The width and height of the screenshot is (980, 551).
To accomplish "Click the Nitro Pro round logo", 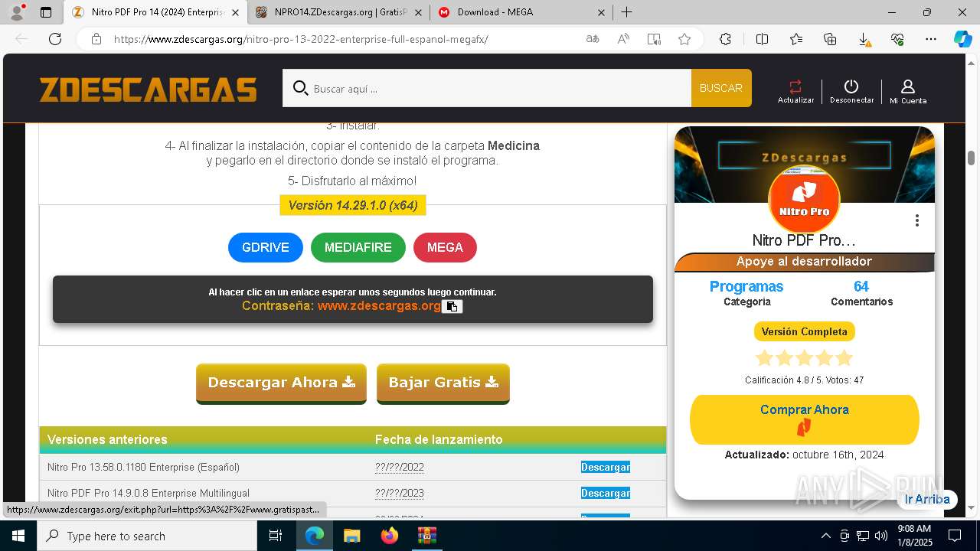I will click(804, 201).
